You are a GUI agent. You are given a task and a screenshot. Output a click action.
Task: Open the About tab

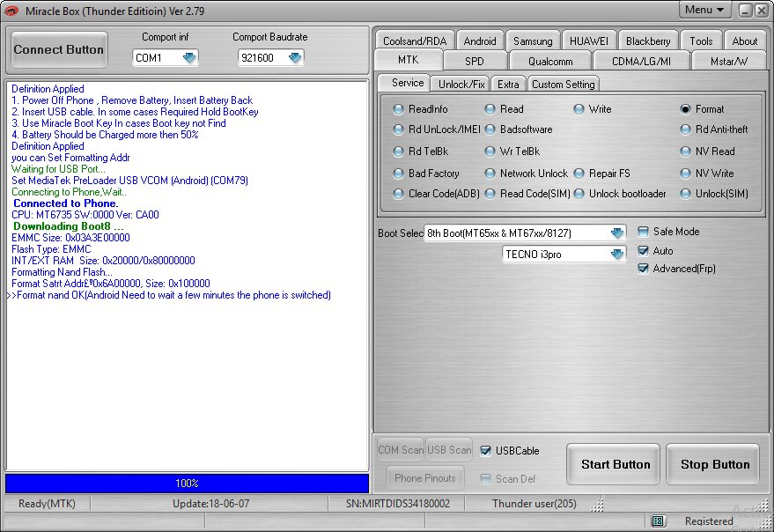tap(745, 41)
